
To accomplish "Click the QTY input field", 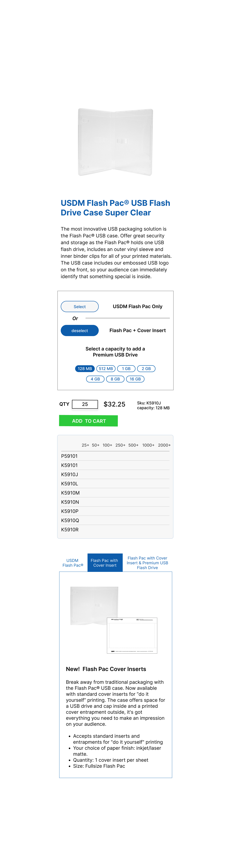I will click(85, 404).
